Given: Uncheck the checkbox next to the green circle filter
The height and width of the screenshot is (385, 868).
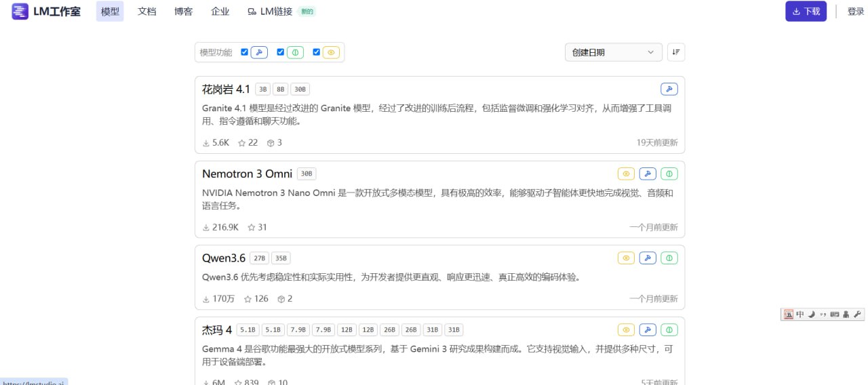Looking at the screenshot, I should pyautogui.click(x=281, y=52).
